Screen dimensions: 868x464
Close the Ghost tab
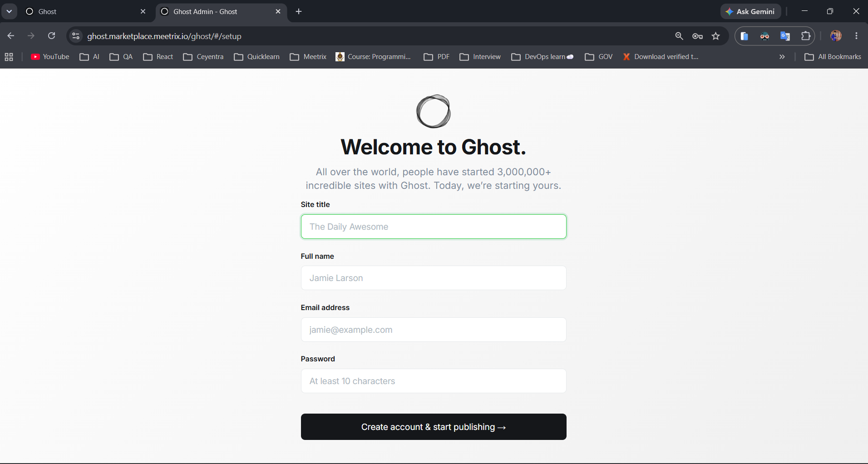(x=143, y=11)
